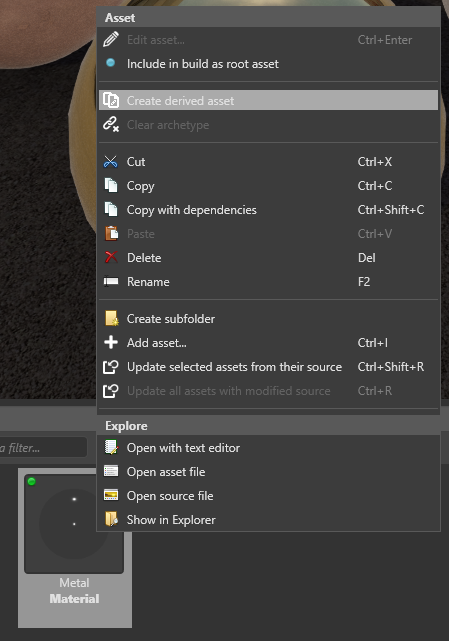Click the Rename field icon
Screen dimensions: 449x641
pyautogui.click(x=111, y=281)
